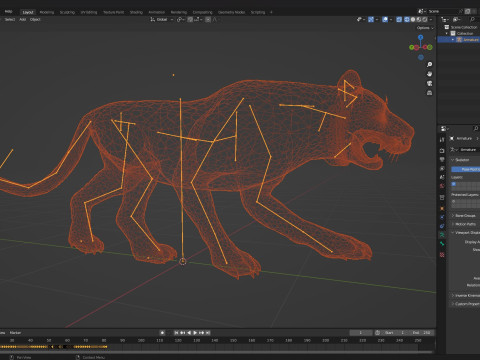
Task: Open the View Layer properties tab
Action: 442,168
